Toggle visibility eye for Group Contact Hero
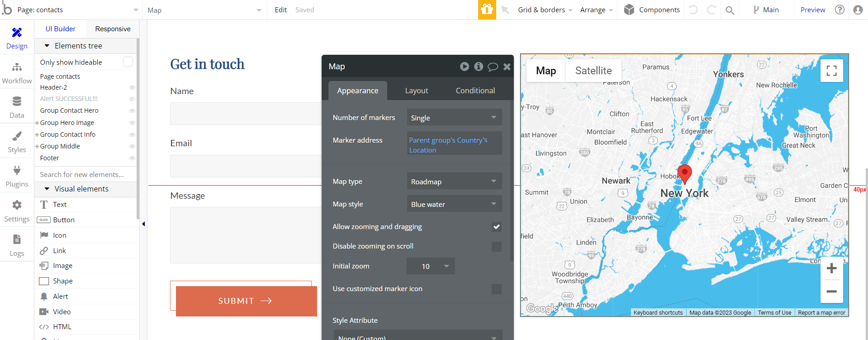 point(132,110)
